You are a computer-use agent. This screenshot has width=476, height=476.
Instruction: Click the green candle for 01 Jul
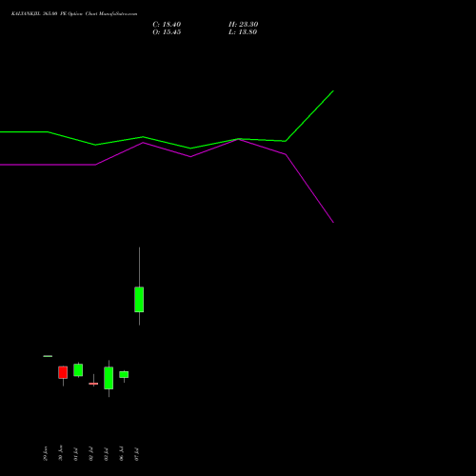(x=78, y=370)
